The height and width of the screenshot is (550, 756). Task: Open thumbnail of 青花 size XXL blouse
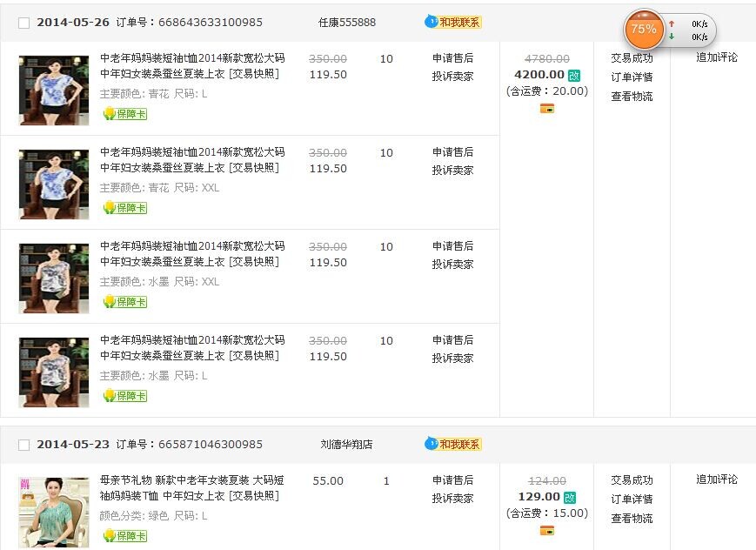click(x=54, y=184)
